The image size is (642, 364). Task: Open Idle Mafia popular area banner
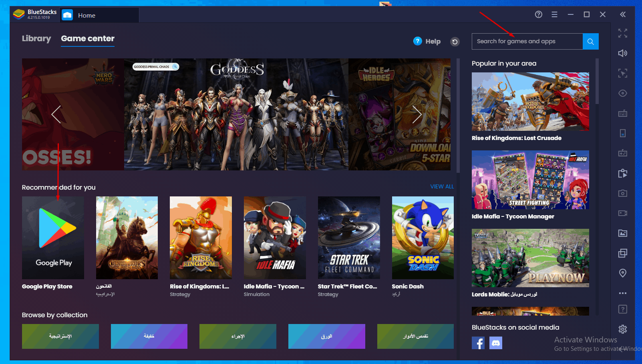[530, 180]
